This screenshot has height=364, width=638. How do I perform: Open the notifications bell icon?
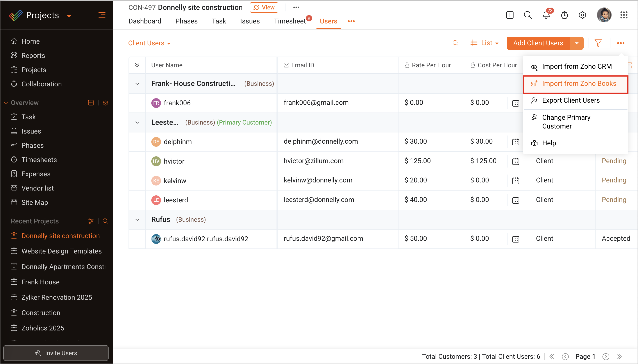pyautogui.click(x=546, y=15)
